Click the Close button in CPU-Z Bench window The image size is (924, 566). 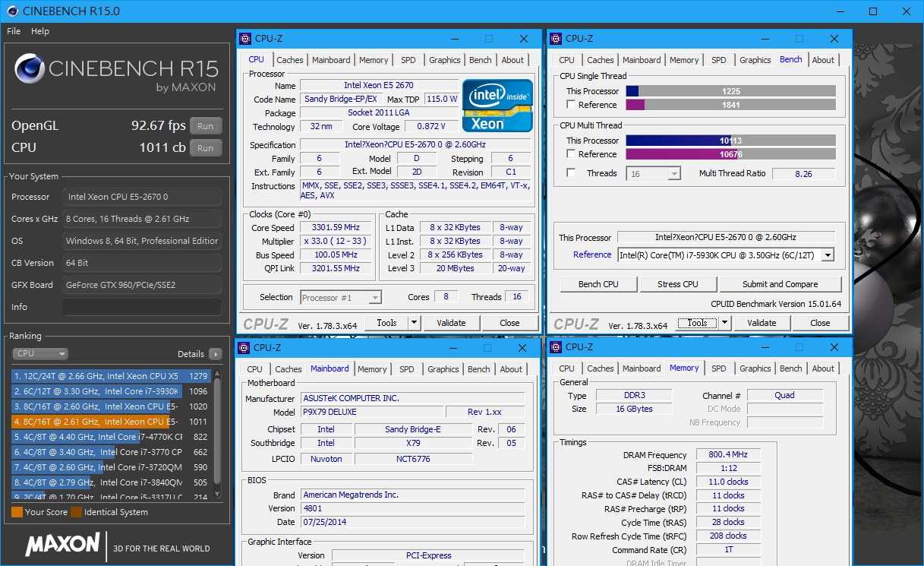[x=820, y=323]
